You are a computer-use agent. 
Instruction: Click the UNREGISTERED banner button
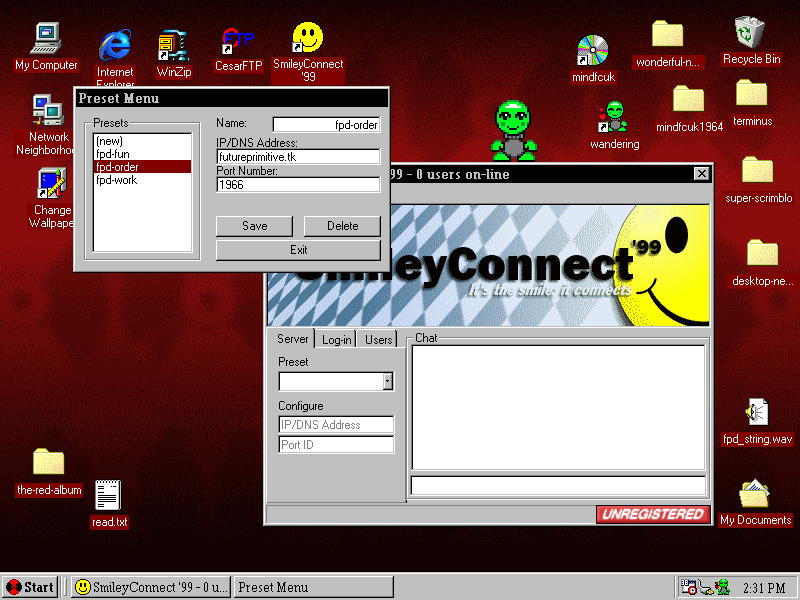coord(653,514)
